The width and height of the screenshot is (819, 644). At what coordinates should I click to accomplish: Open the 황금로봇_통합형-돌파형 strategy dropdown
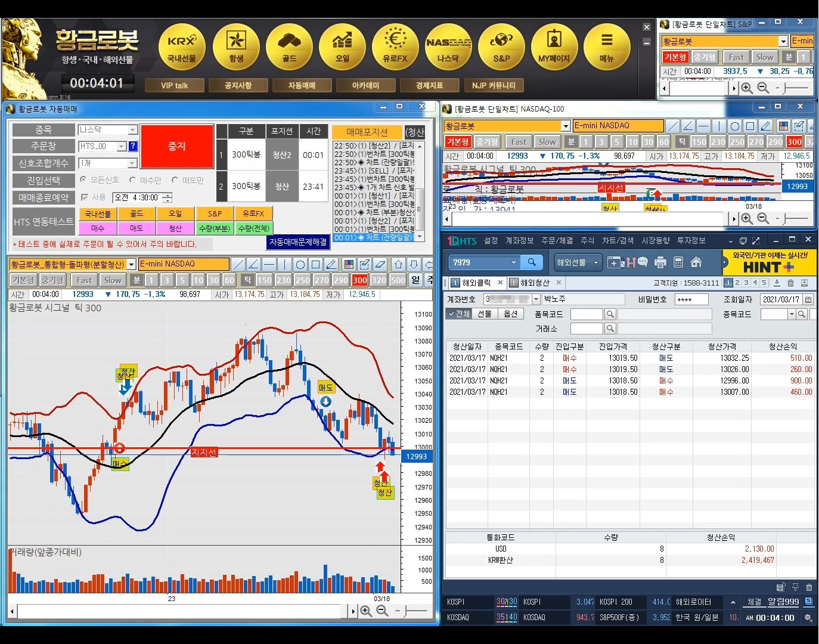point(131,264)
